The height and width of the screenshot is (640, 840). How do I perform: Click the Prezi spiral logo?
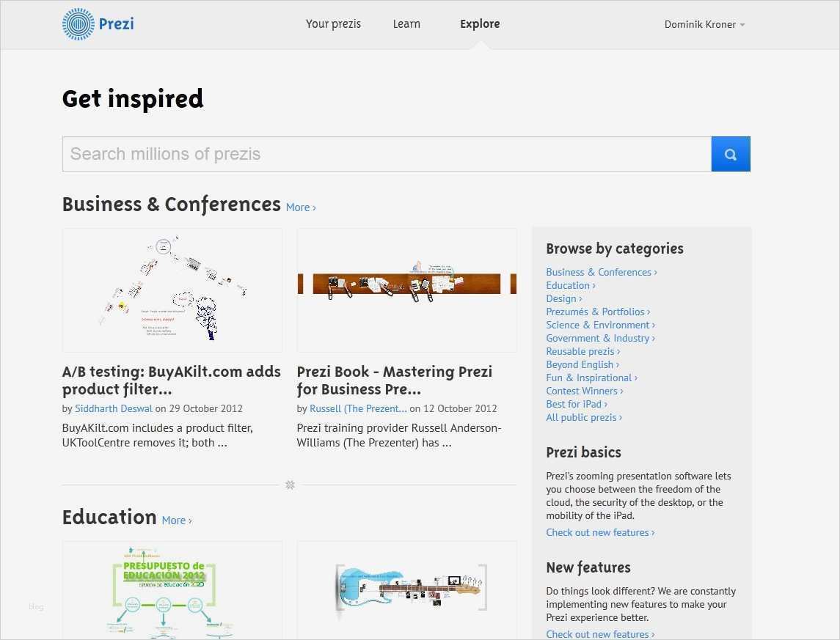76,23
